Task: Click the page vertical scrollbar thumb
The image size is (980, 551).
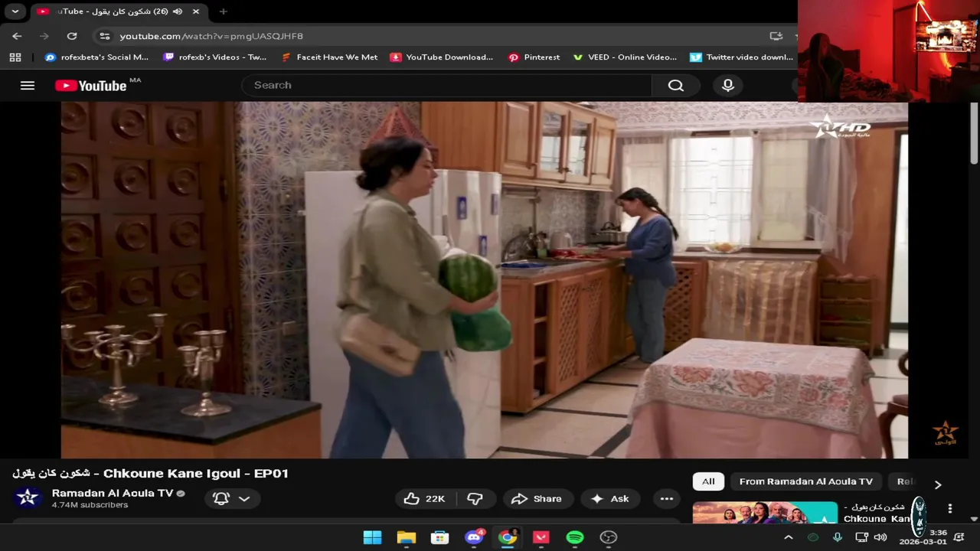Action: tap(974, 134)
